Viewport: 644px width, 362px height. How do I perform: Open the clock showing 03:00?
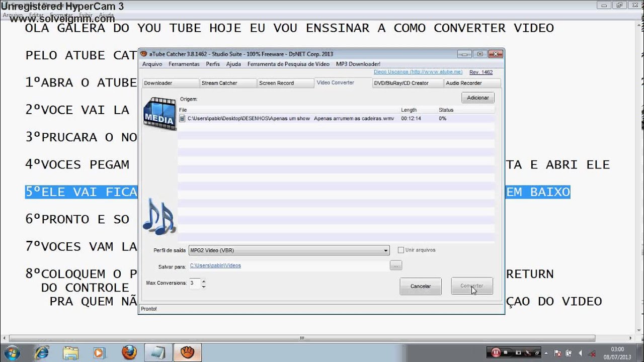617,353
